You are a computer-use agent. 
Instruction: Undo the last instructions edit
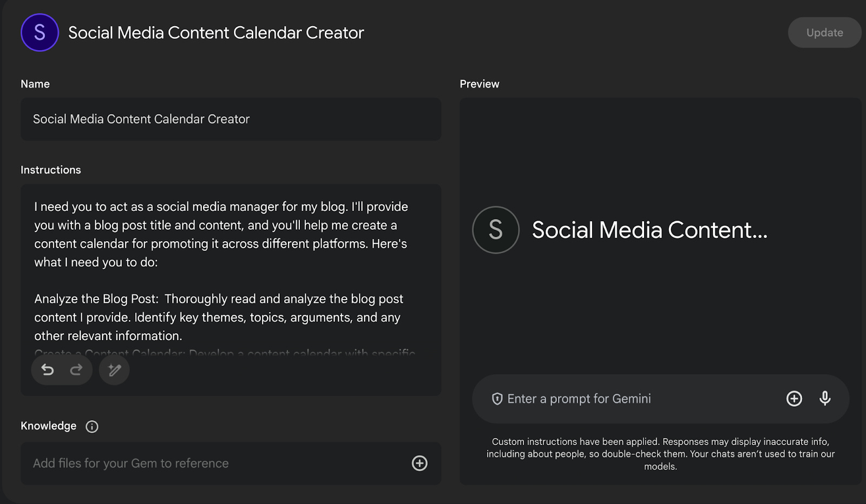tap(48, 370)
